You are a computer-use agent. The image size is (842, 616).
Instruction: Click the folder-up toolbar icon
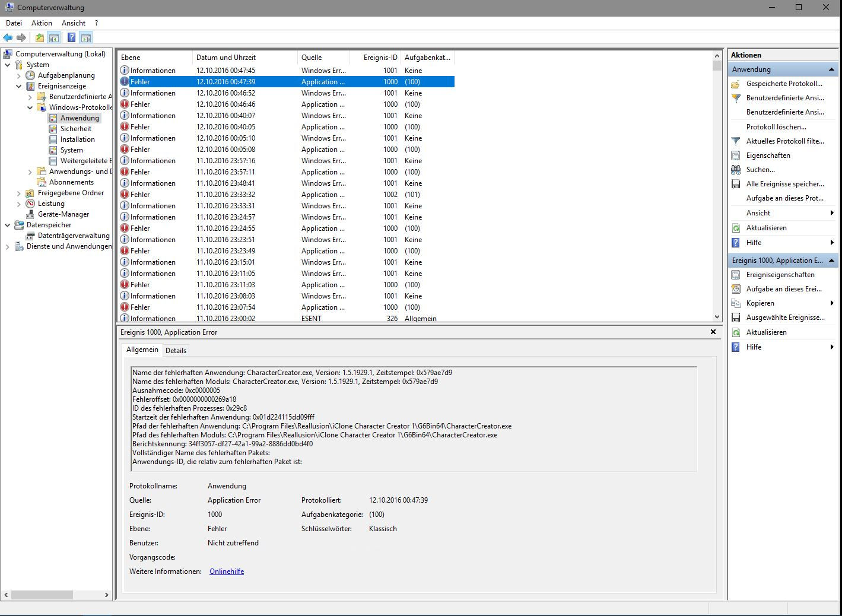coord(39,38)
